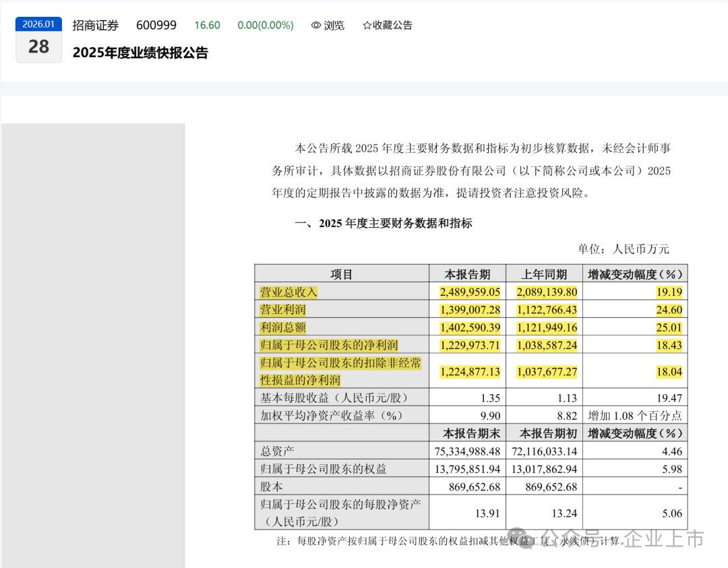This screenshot has height=568, width=728.
Task: Click the 本报告期 column header
Action: [x=467, y=275]
